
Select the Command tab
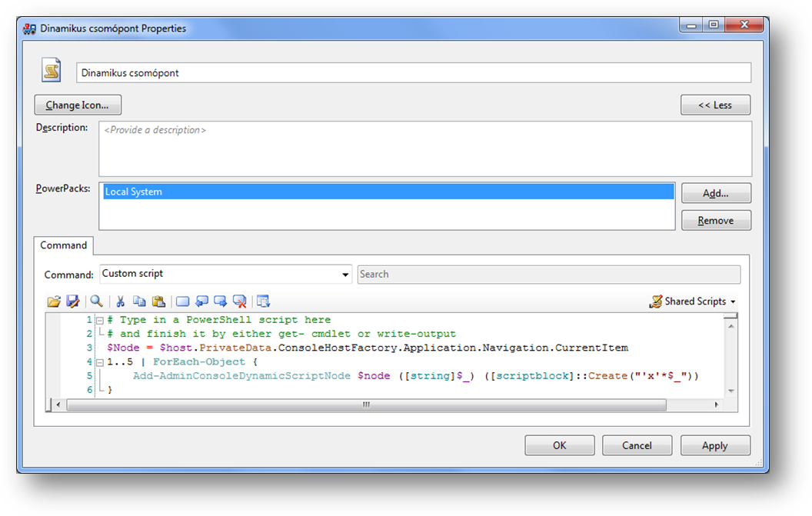tap(64, 245)
